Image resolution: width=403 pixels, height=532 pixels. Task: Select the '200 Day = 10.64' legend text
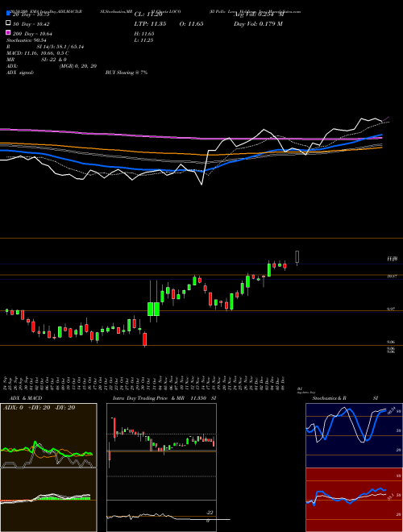(x=32, y=34)
